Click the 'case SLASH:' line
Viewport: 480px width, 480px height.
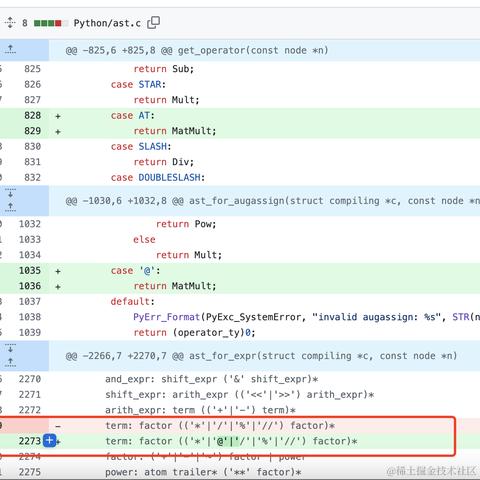(141, 147)
